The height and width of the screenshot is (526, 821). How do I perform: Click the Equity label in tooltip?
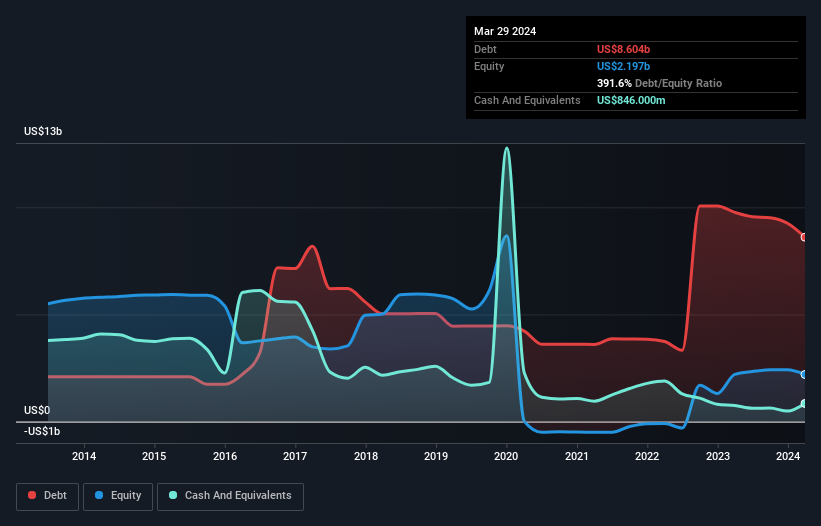pyautogui.click(x=489, y=66)
